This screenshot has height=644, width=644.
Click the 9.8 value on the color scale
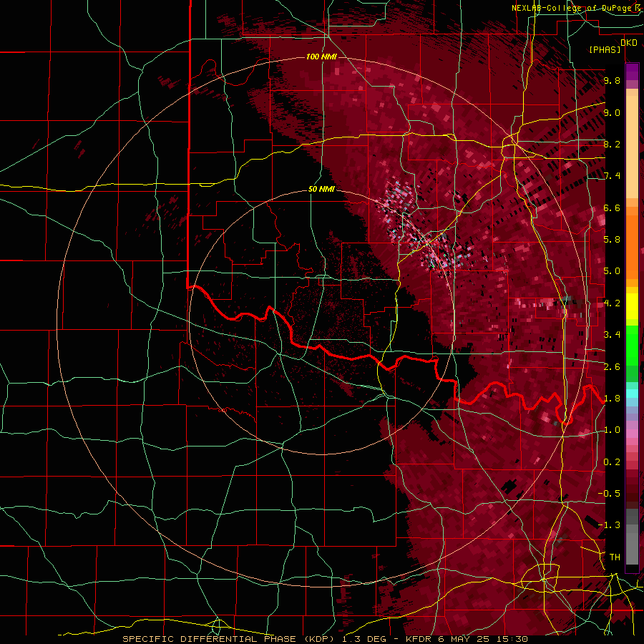point(612,81)
